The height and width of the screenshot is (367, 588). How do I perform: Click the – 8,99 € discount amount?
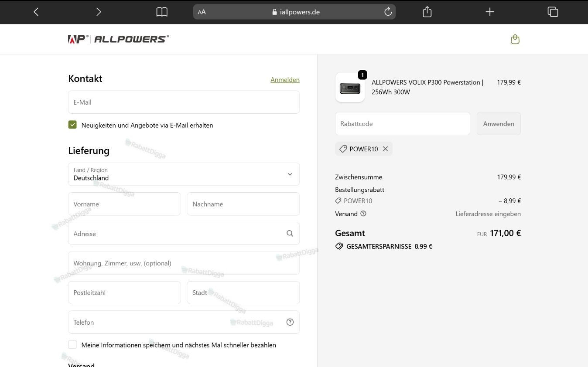pyautogui.click(x=509, y=201)
